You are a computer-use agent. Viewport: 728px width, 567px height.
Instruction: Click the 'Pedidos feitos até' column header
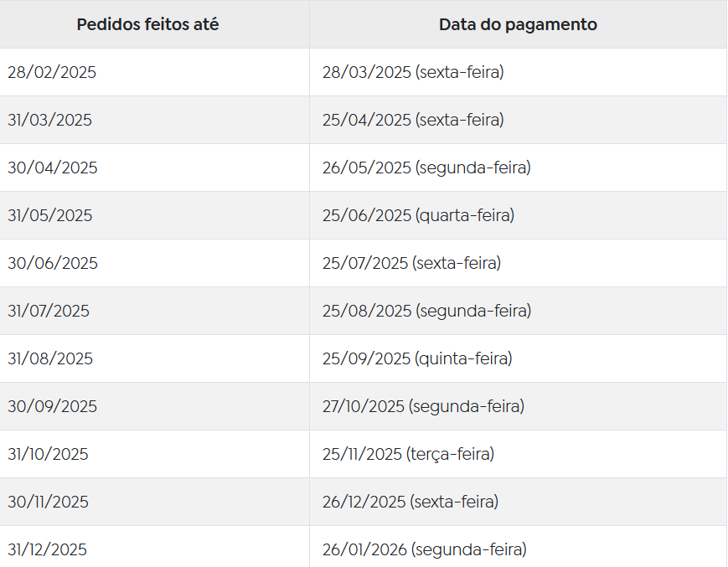tap(154, 24)
